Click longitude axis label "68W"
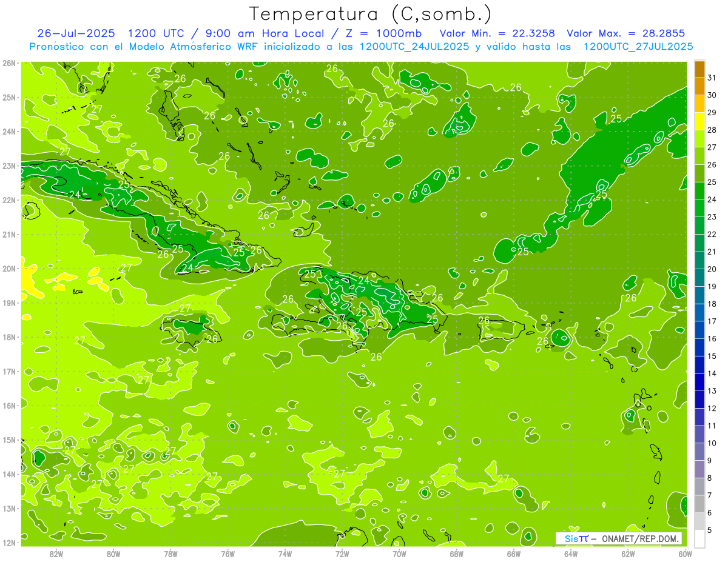 coord(456,554)
